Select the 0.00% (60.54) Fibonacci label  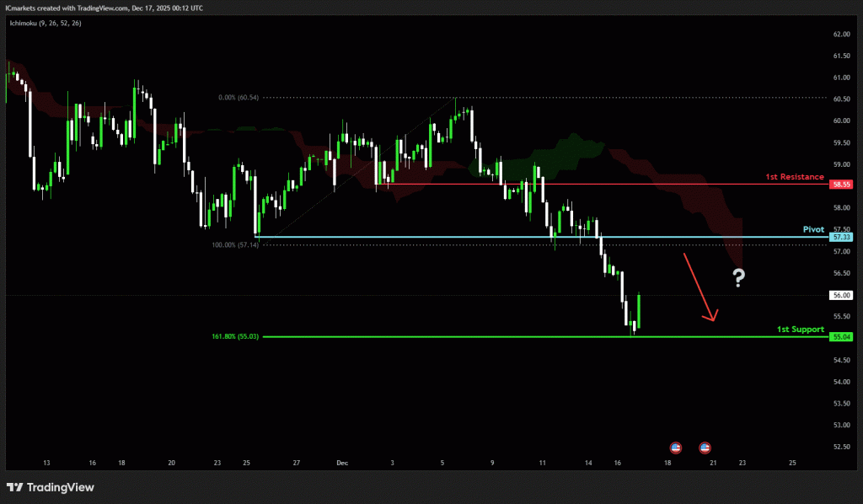click(x=239, y=98)
